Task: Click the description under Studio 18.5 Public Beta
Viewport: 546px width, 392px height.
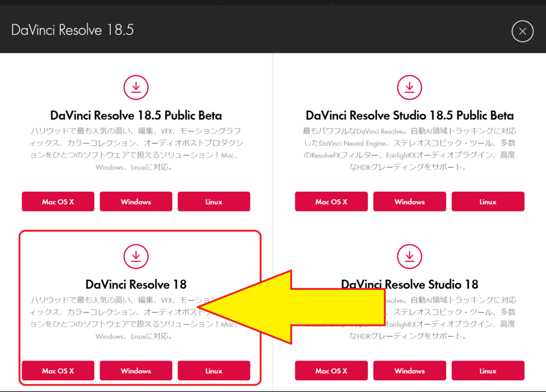Action: tap(409, 149)
